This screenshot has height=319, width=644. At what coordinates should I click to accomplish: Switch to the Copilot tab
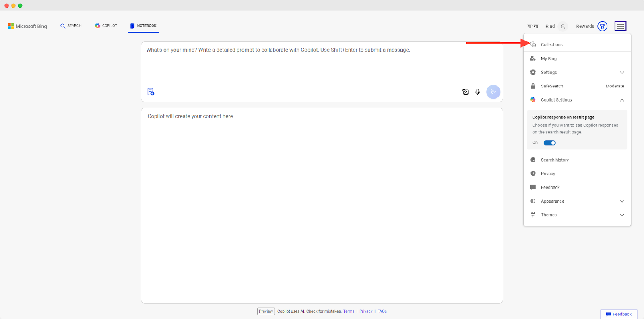click(x=106, y=26)
